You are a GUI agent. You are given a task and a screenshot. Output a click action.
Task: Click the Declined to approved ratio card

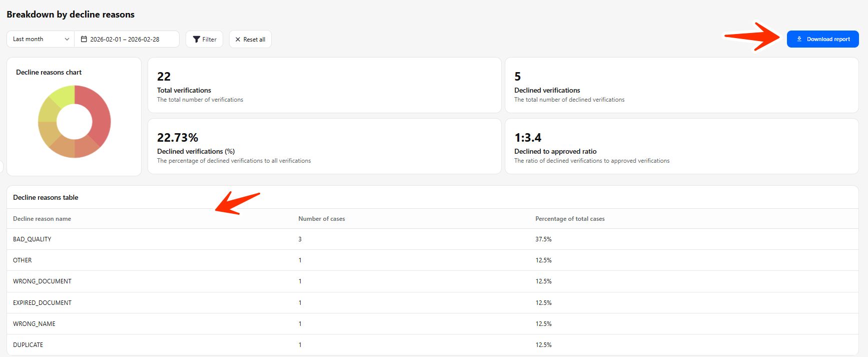[x=681, y=146]
